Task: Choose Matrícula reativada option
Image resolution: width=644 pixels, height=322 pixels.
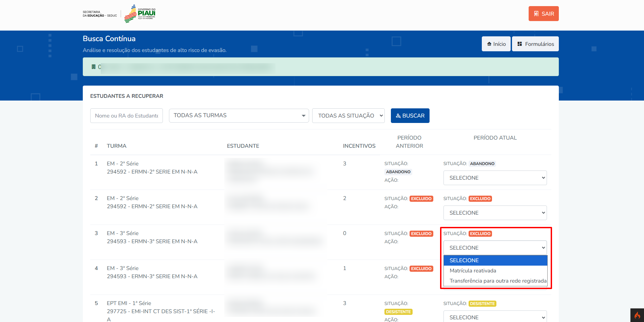Action: pos(473,271)
